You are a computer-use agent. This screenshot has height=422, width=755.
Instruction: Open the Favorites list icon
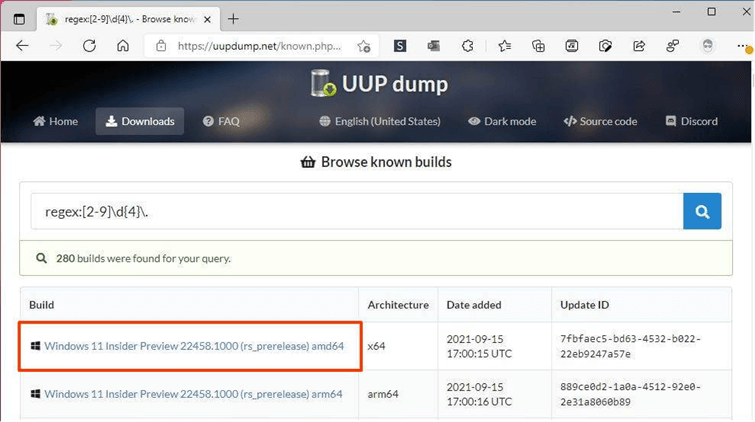point(504,46)
